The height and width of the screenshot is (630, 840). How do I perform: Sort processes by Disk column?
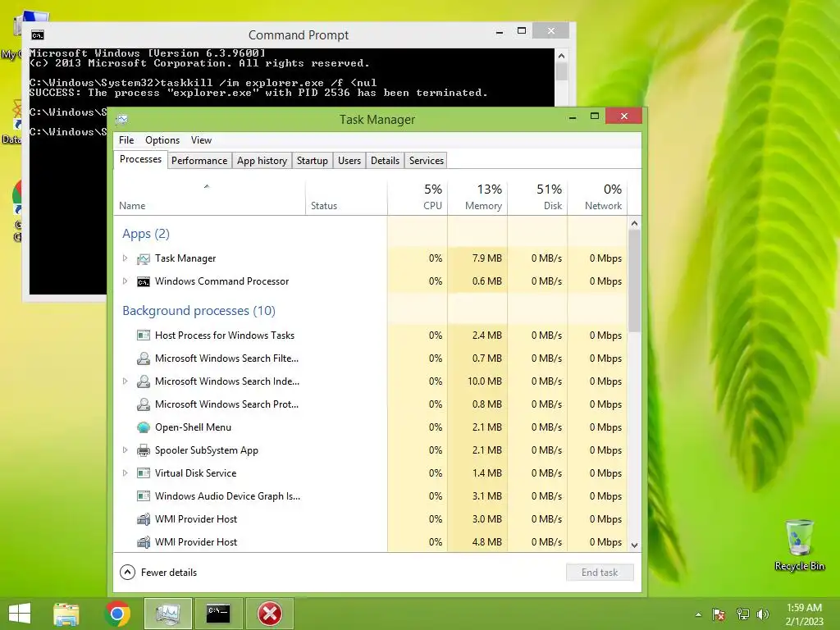pyautogui.click(x=537, y=199)
